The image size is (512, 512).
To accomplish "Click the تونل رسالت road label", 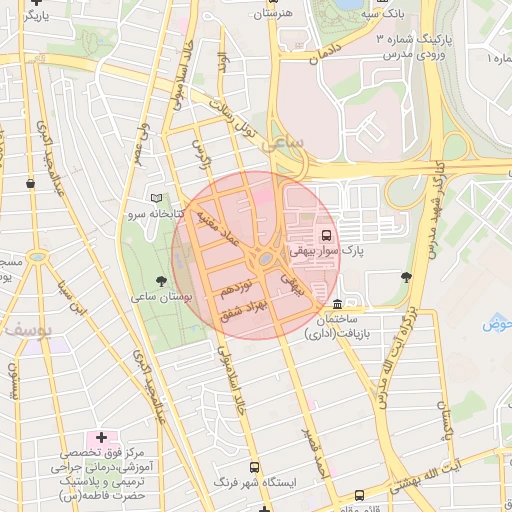I will click(233, 119).
